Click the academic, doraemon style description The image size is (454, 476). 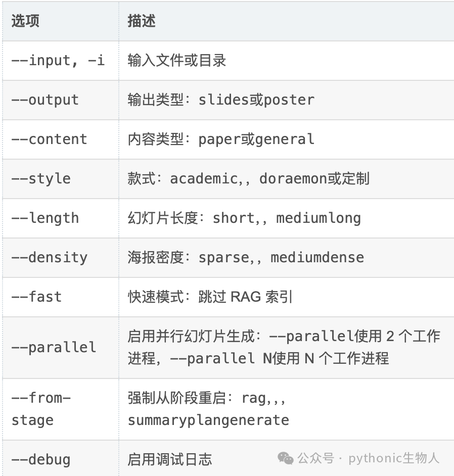(248, 178)
